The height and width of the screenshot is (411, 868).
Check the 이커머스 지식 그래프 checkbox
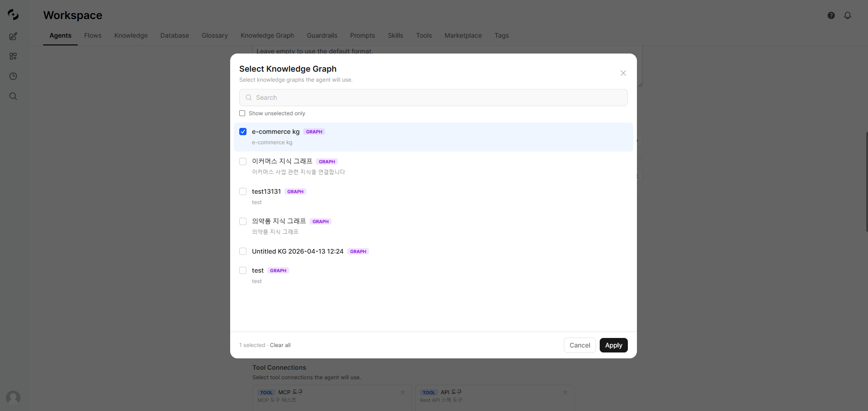point(243,161)
